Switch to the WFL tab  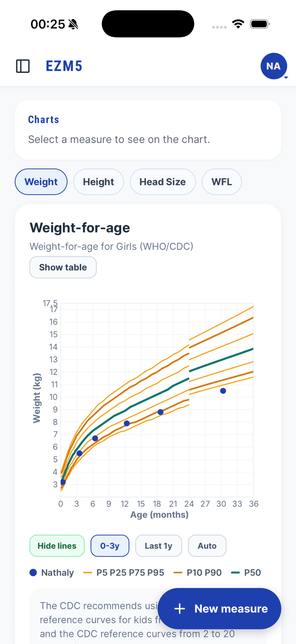click(222, 182)
